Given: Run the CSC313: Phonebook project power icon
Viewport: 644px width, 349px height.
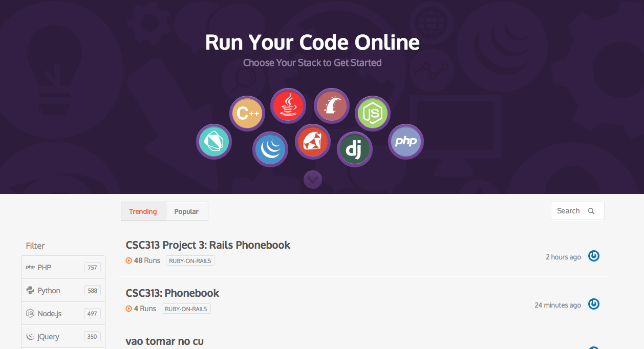Looking at the screenshot, I should (x=594, y=304).
